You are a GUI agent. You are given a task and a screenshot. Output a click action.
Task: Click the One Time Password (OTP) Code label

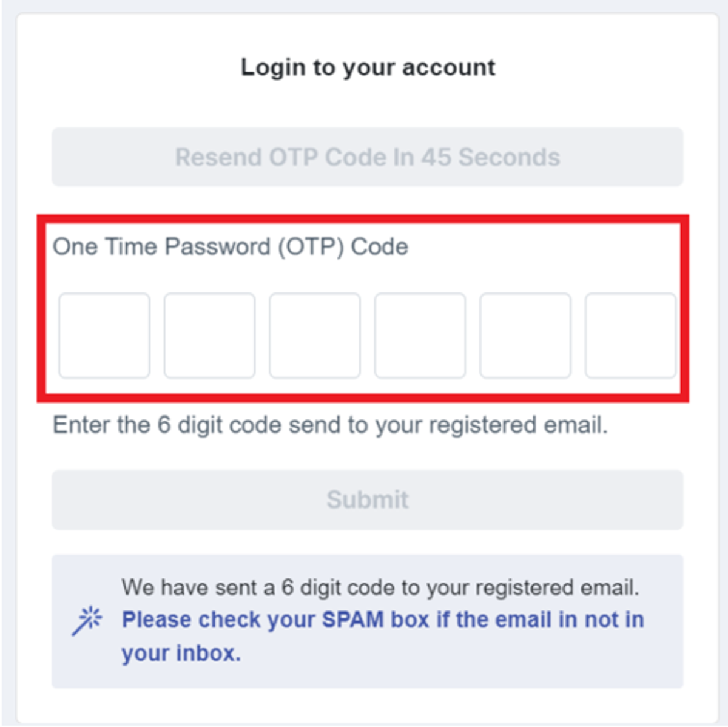point(231,246)
